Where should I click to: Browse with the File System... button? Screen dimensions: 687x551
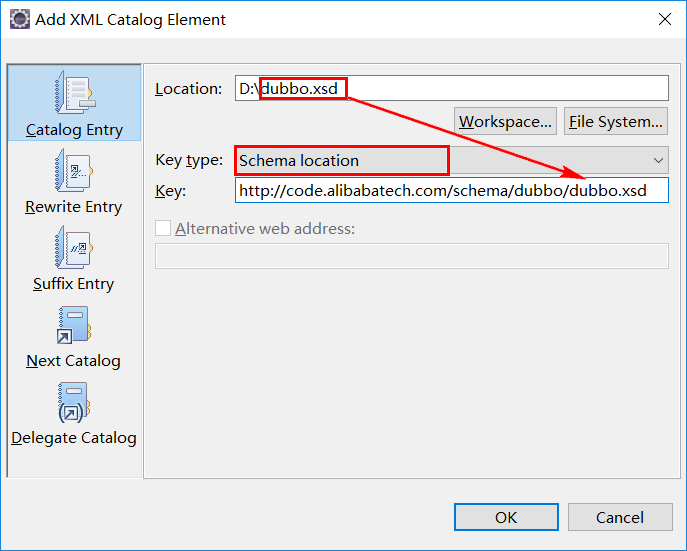616,121
